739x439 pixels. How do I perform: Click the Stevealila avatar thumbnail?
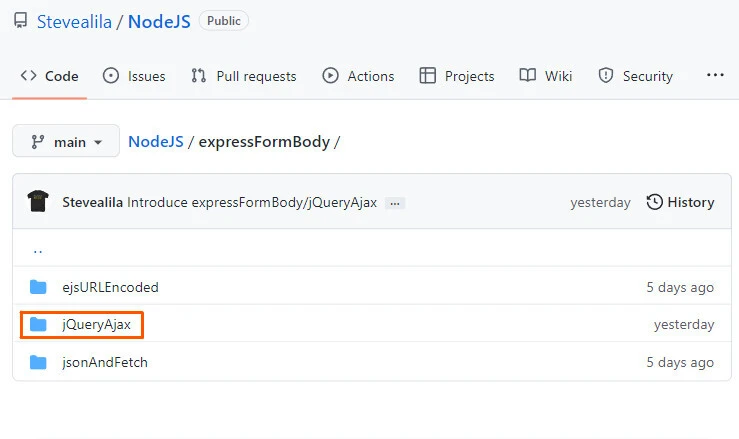click(38, 202)
